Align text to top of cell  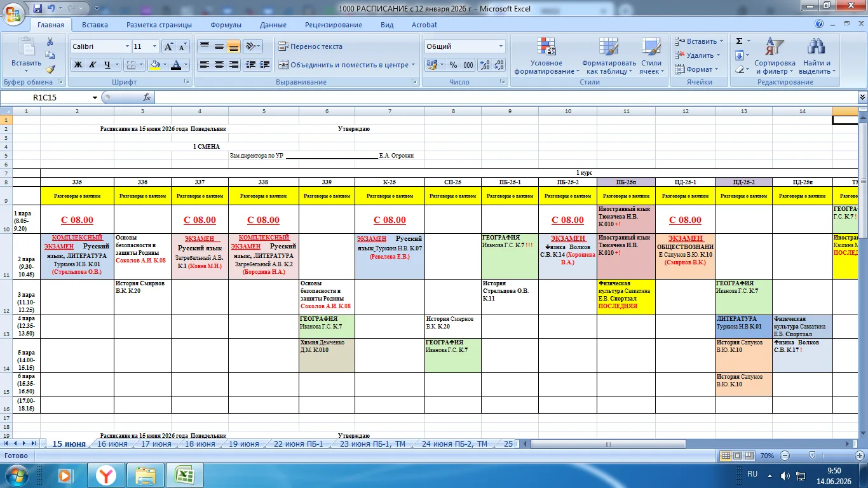pos(204,46)
